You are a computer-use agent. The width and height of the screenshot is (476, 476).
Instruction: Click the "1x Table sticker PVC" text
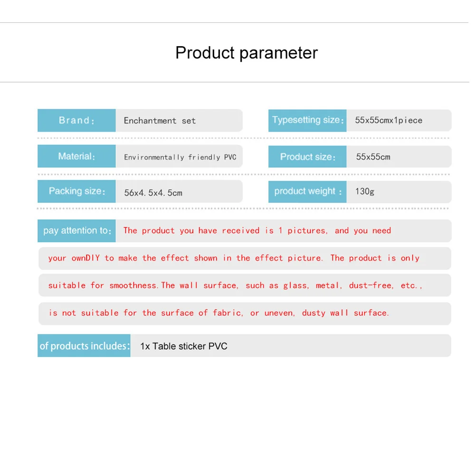click(183, 346)
